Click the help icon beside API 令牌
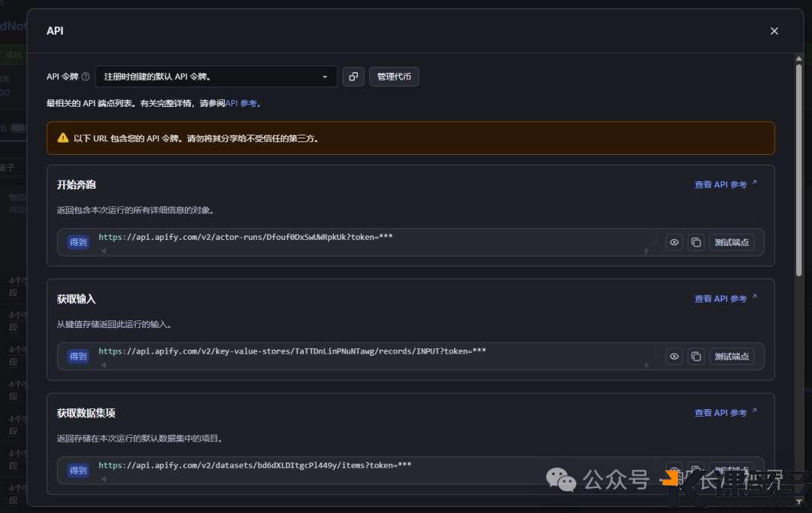This screenshot has height=513, width=812. [x=86, y=77]
